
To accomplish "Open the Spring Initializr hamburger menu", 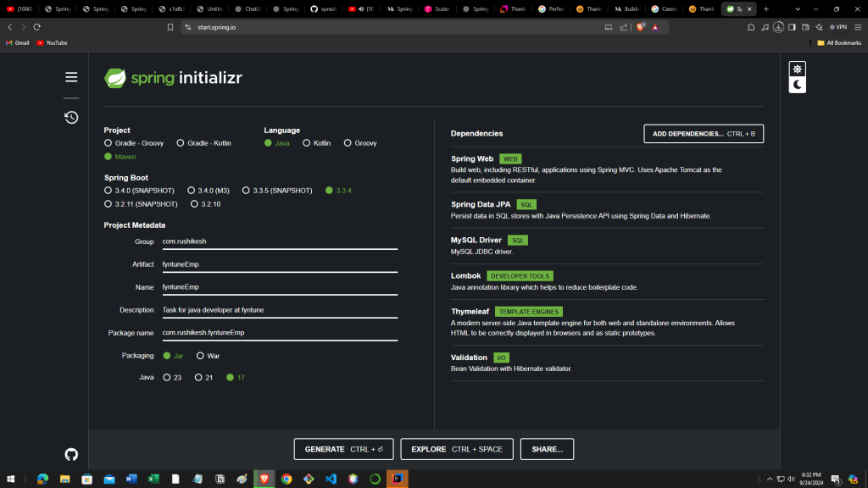I will [71, 77].
